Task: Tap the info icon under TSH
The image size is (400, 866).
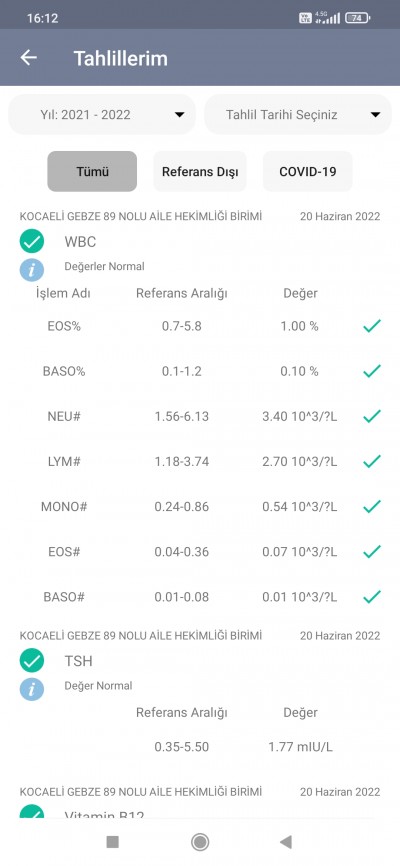Action: [32, 689]
